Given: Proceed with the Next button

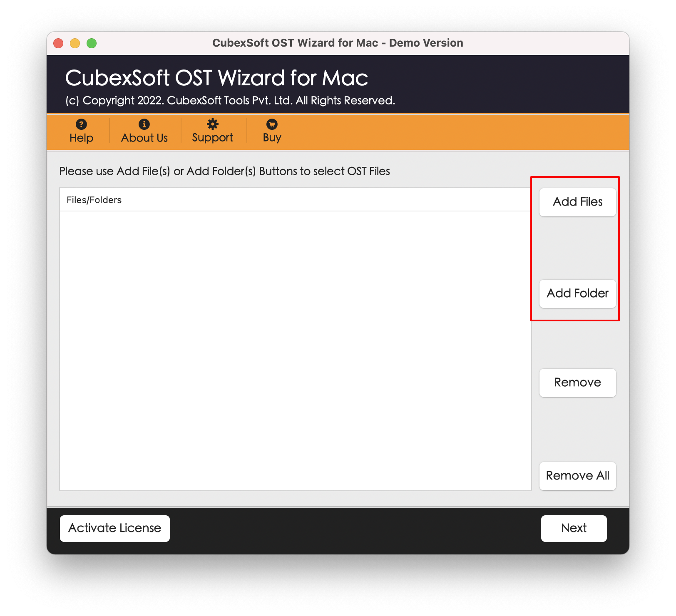Looking at the screenshot, I should [x=573, y=528].
